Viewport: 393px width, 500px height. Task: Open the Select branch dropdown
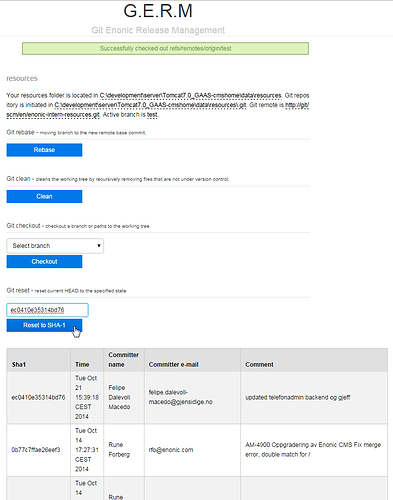coord(55,246)
